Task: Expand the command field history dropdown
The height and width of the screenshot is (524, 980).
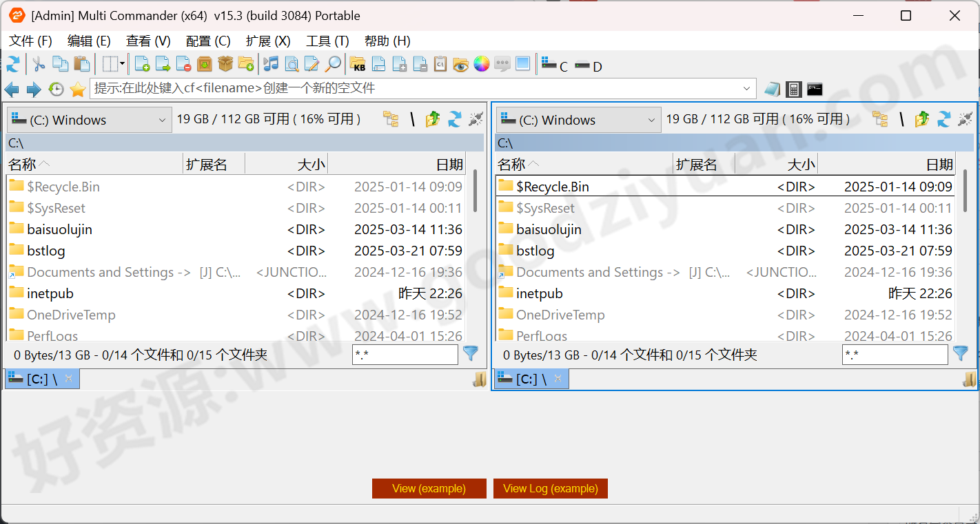Action: click(x=746, y=88)
